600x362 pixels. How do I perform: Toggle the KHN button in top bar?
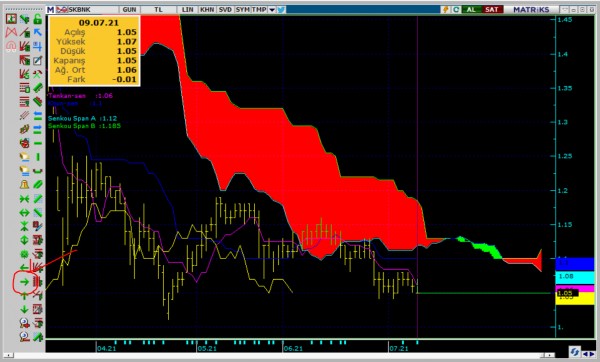point(207,10)
